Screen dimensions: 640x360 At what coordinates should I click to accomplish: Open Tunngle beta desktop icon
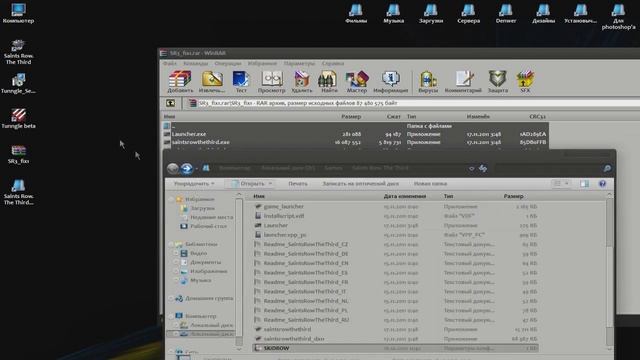tap(18, 119)
